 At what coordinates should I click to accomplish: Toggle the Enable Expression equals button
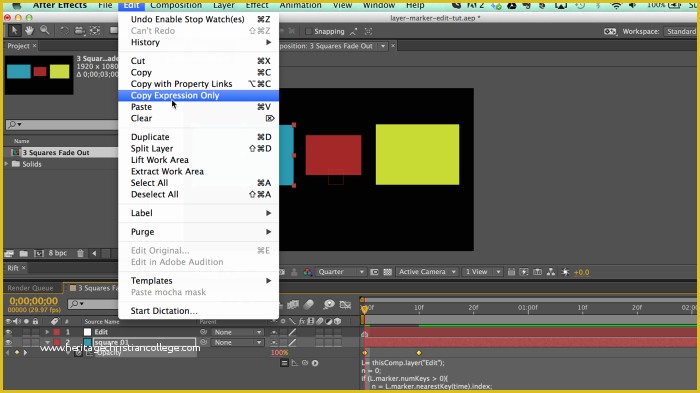[x=284, y=363]
